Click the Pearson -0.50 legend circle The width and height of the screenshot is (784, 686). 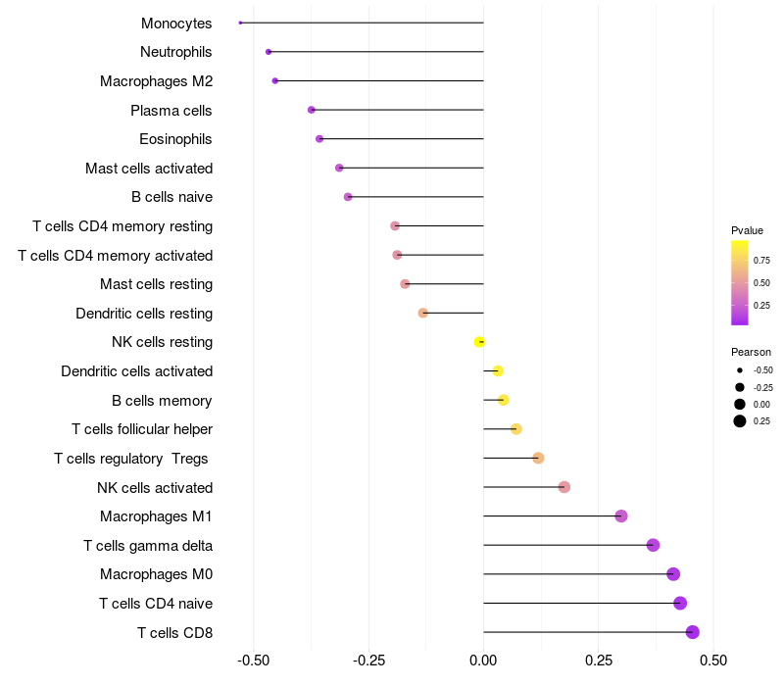coord(740,370)
